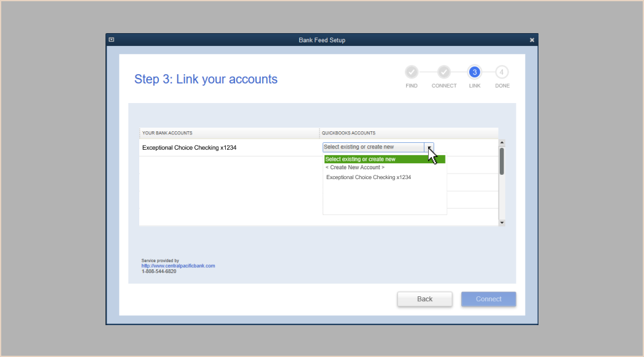Screen dimensions: 644x357
Task: Click the DONE step 4 circle
Action: click(x=502, y=72)
